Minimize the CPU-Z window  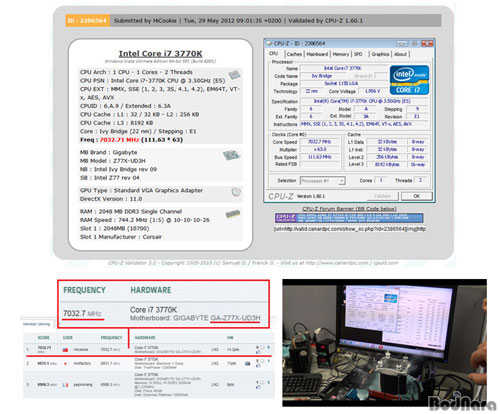(402, 44)
